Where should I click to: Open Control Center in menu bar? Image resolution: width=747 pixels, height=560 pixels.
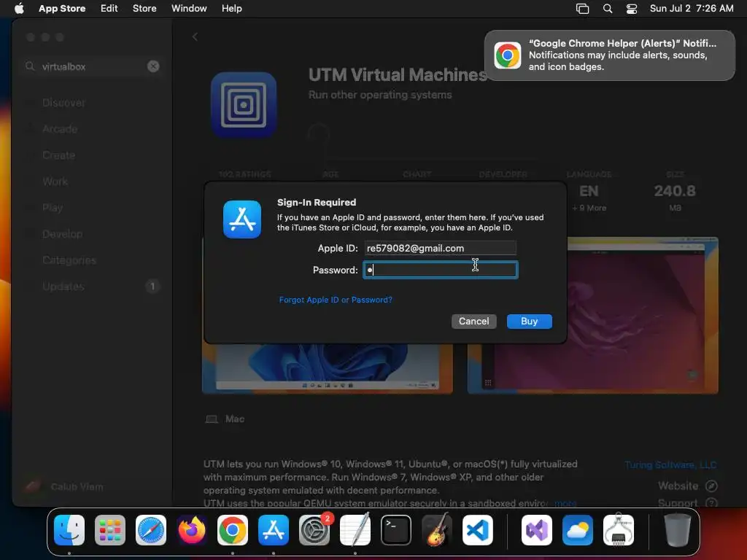pos(632,8)
